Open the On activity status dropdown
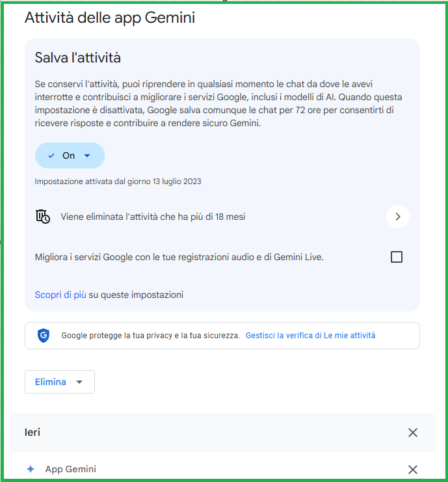Image resolution: width=448 pixels, height=482 pixels. coord(70,156)
